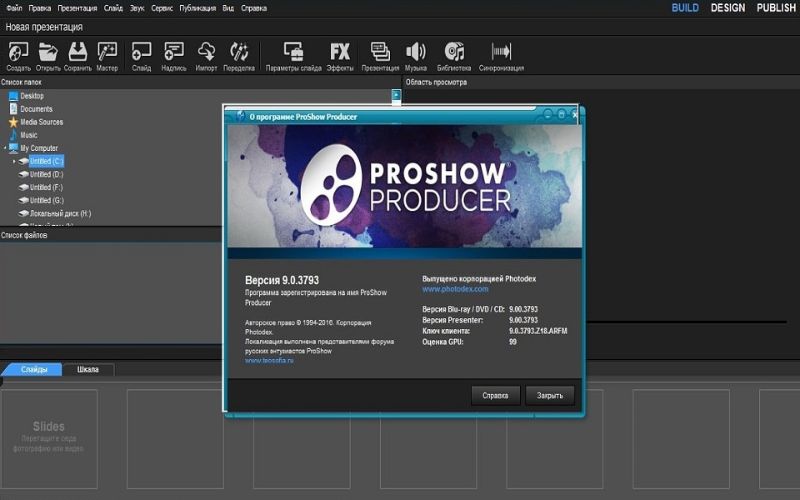Select Media Sources in folder list
Image resolution: width=800 pixels, height=500 pixels.
tap(41, 122)
